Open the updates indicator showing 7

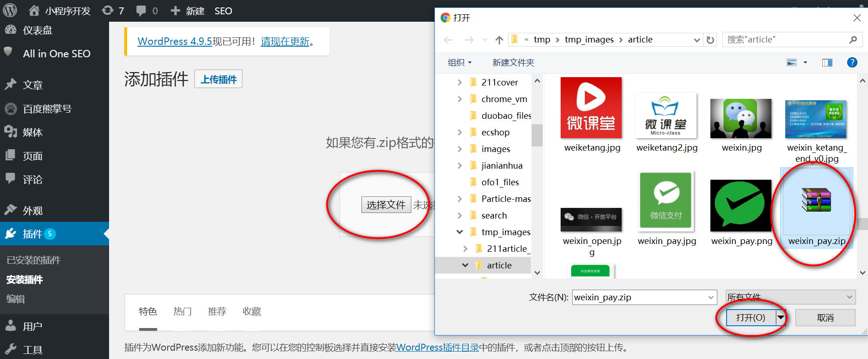point(113,11)
